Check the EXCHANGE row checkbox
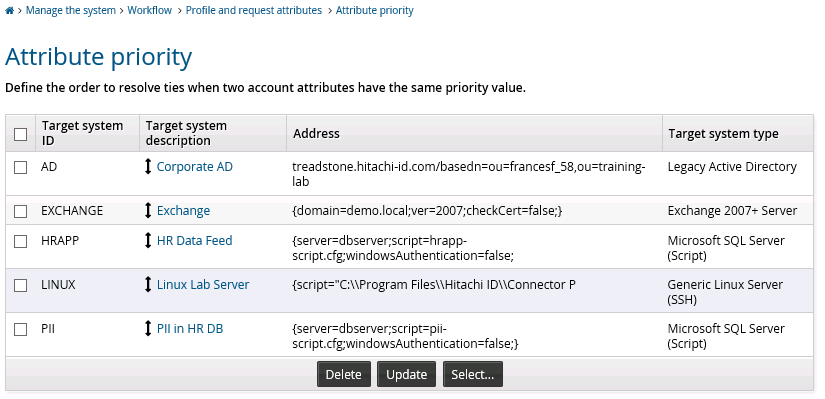Image resolution: width=825 pixels, height=399 pixels. pos(21,211)
